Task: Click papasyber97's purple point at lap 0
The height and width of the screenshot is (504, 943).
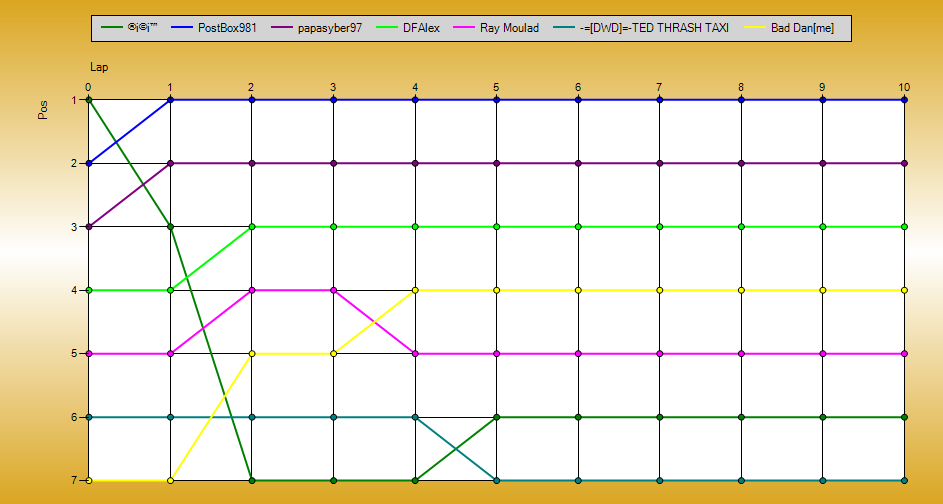Action: pyautogui.click(x=88, y=227)
